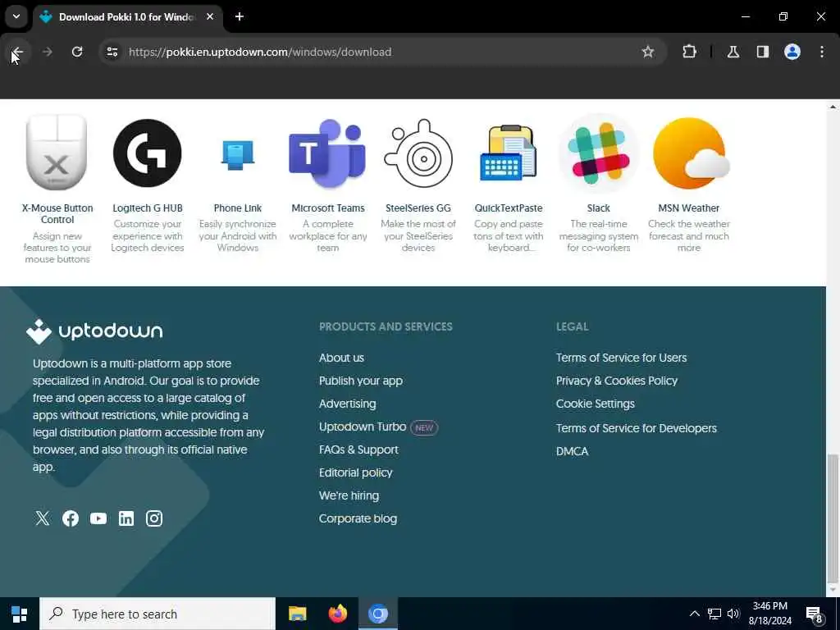The height and width of the screenshot is (630, 840).
Task: Open the notification center
Action: pyautogui.click(x=815, y=614)
